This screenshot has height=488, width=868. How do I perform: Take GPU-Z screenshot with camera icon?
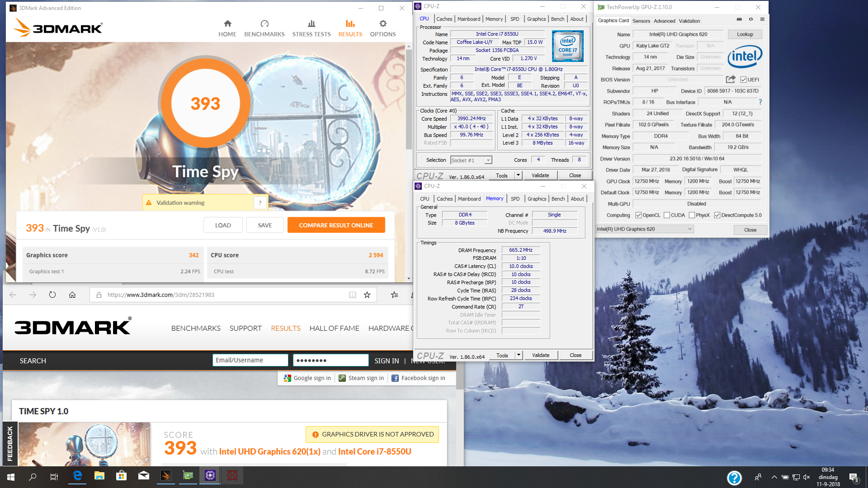(739, 19)
